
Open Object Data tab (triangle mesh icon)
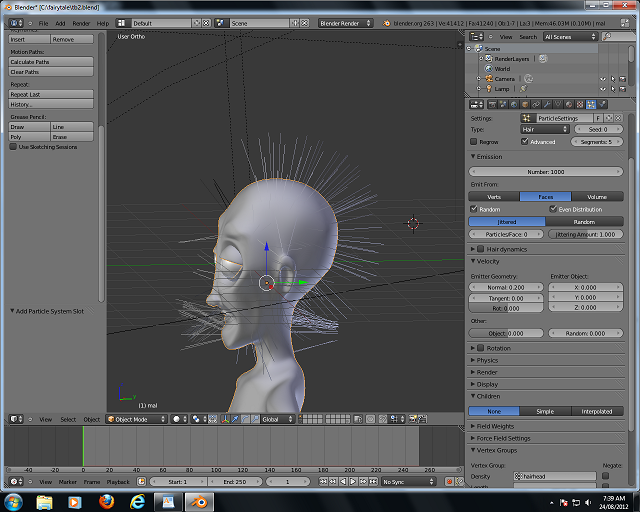[558, 105]
